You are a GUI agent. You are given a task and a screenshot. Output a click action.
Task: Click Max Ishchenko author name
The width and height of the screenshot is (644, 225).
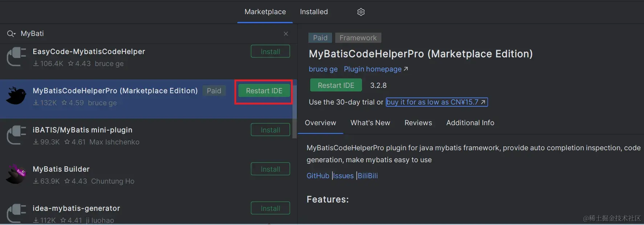click(114, 142)
